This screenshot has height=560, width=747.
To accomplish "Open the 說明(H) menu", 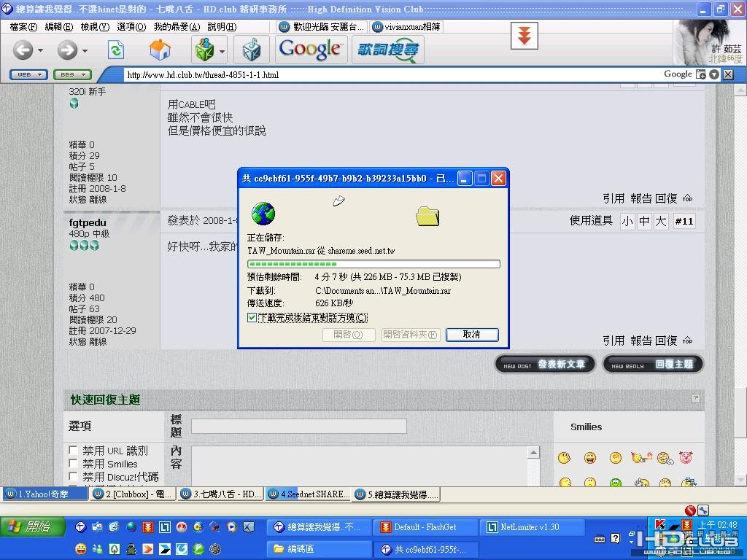I will (x=222, y=27).
